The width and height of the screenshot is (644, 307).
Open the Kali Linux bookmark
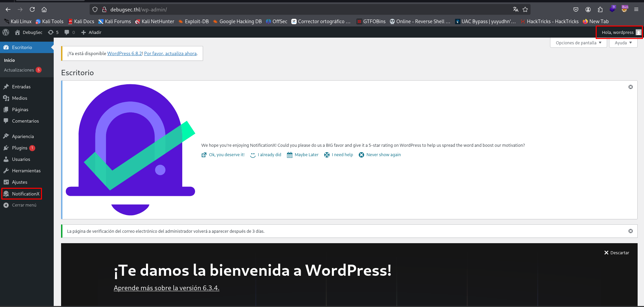tap(18, 21)
